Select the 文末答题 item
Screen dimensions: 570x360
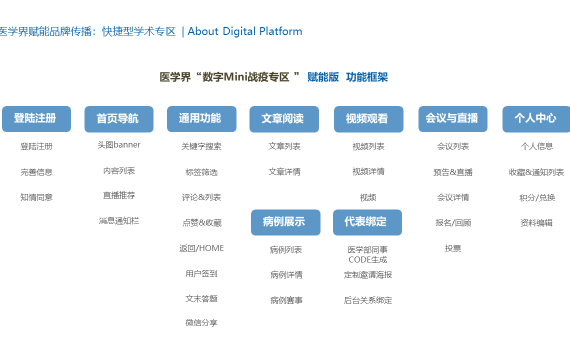coord(201,299)
